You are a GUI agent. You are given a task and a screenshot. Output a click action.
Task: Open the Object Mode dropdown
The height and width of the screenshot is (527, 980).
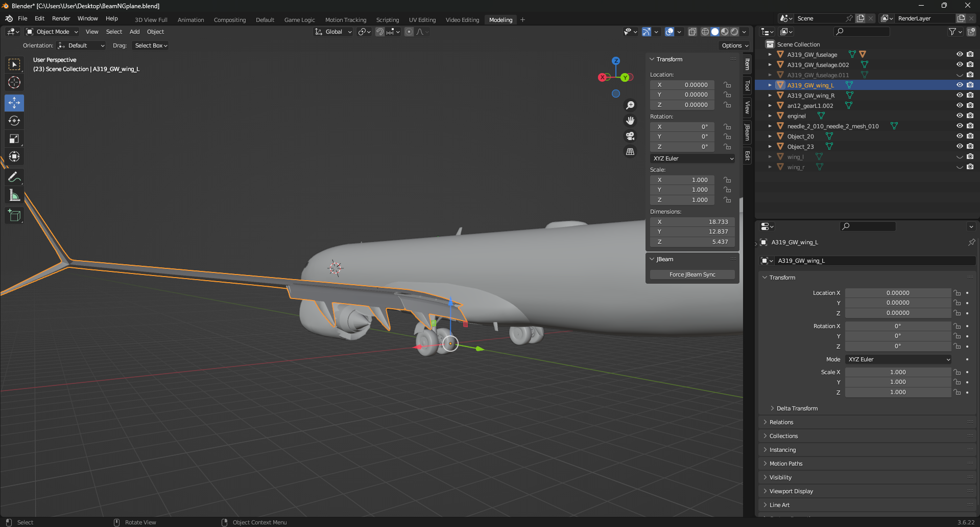coord(52,32)
